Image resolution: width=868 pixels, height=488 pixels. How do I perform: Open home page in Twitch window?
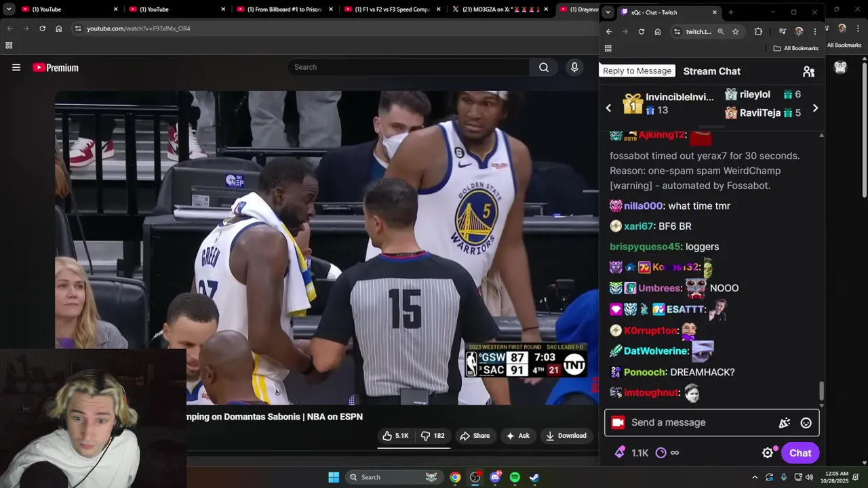coord(657,32)
